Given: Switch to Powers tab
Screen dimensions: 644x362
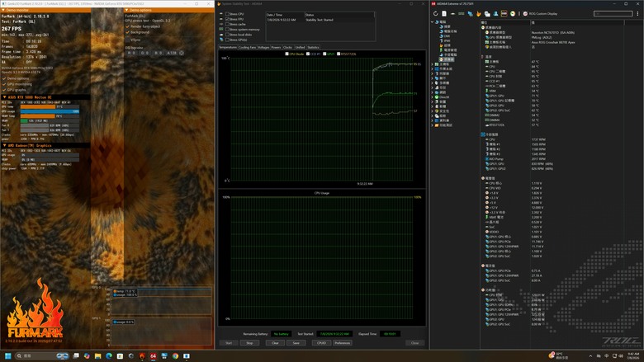Looking at the screenshot, I should pos(276,47).
